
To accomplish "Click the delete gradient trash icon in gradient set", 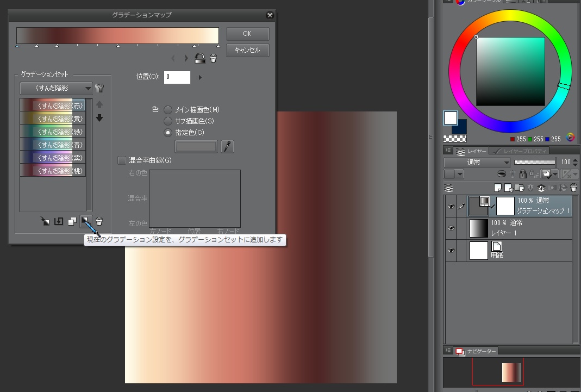I will [x=99, y=221].
